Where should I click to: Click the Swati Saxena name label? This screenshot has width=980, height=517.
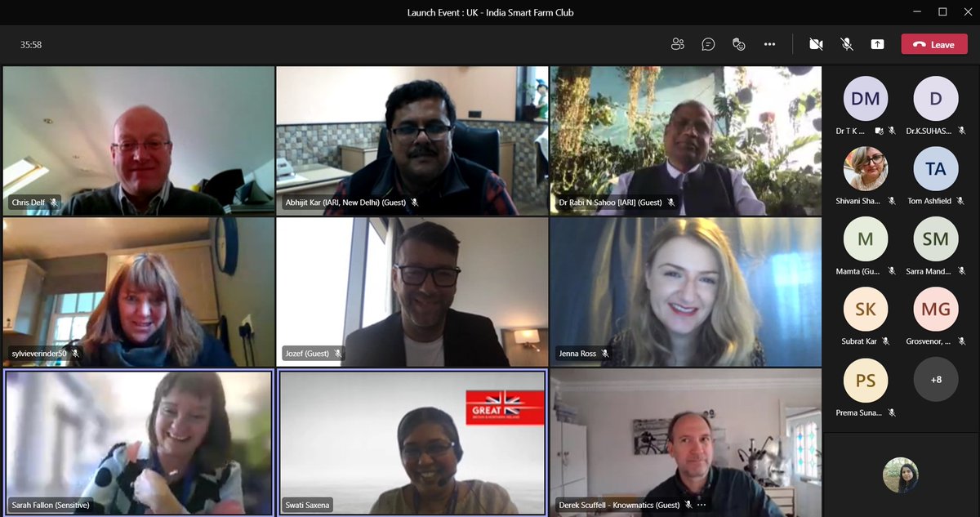click(309, 505)
